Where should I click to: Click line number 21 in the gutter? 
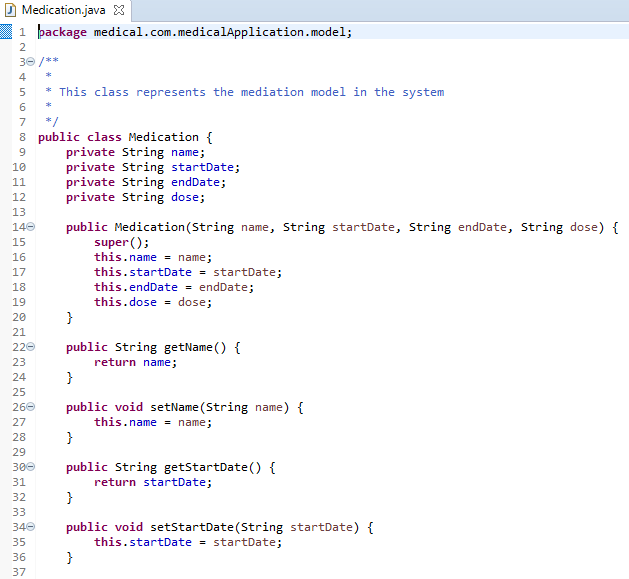pyautogui.click(x=19, y=332)
